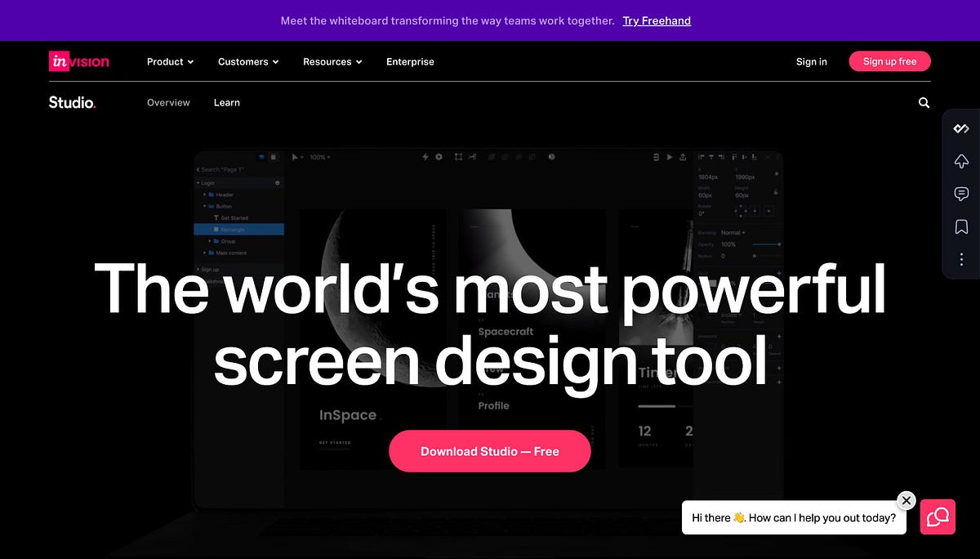980x559 pixels.
Task: Open the settings gear in the design toolbar
Action: (439, 156)
